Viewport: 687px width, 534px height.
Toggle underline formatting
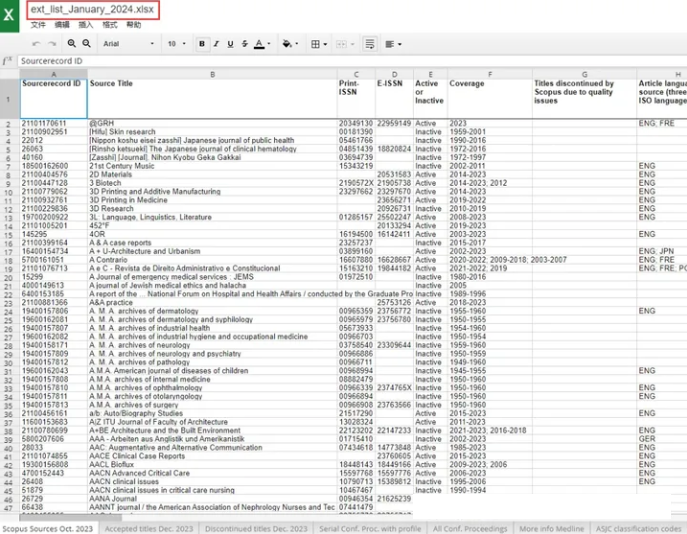(230, 44)
